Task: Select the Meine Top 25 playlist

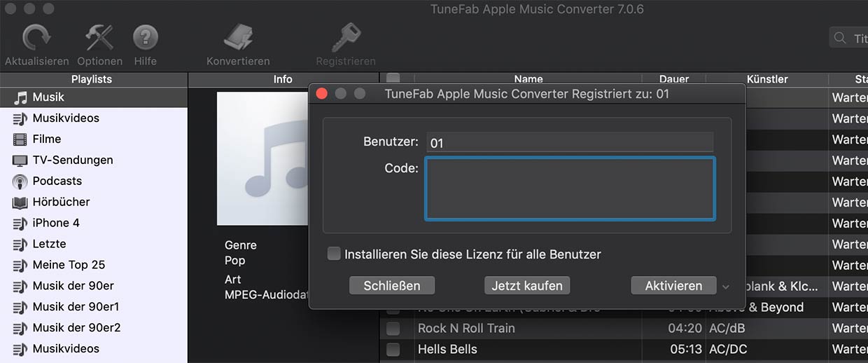Action: tap(94, 265)
